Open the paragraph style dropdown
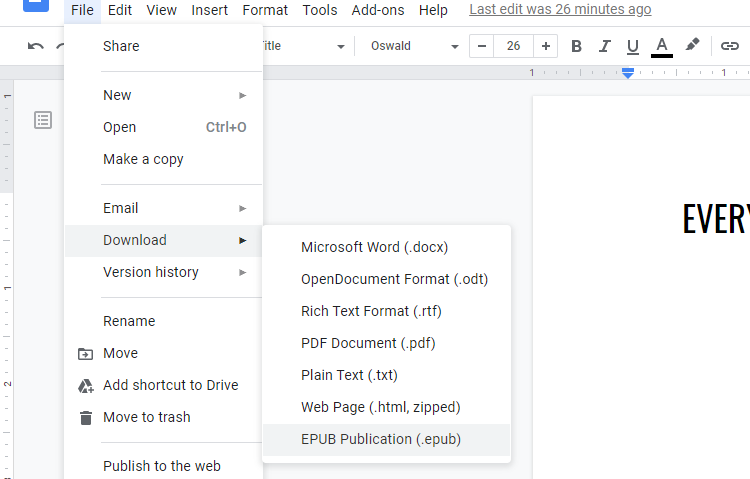750x479 pixels. [304, 46]
